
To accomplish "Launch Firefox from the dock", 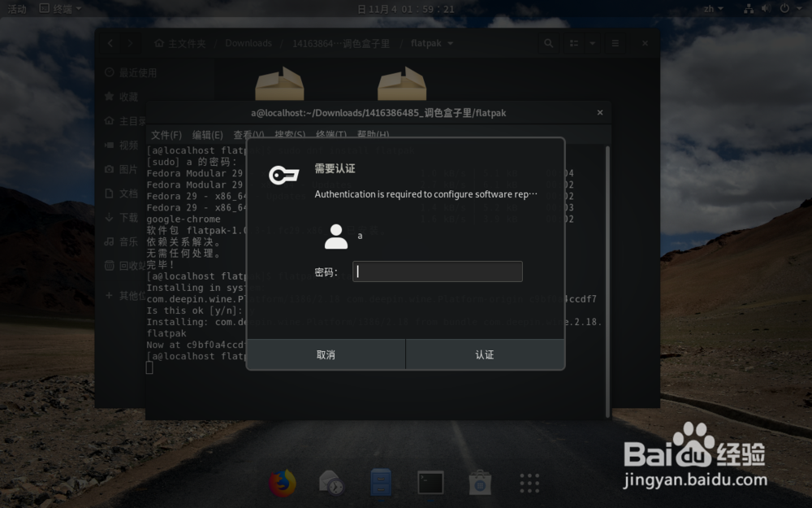I will [283, 481].
